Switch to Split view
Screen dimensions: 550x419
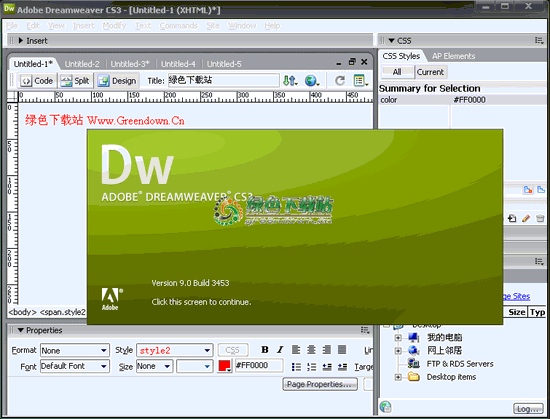[x=75, y=81]
